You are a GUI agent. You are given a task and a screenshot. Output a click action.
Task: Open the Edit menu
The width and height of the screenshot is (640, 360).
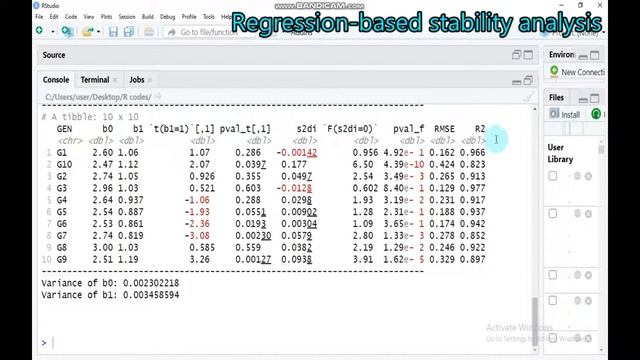(54, 17)
